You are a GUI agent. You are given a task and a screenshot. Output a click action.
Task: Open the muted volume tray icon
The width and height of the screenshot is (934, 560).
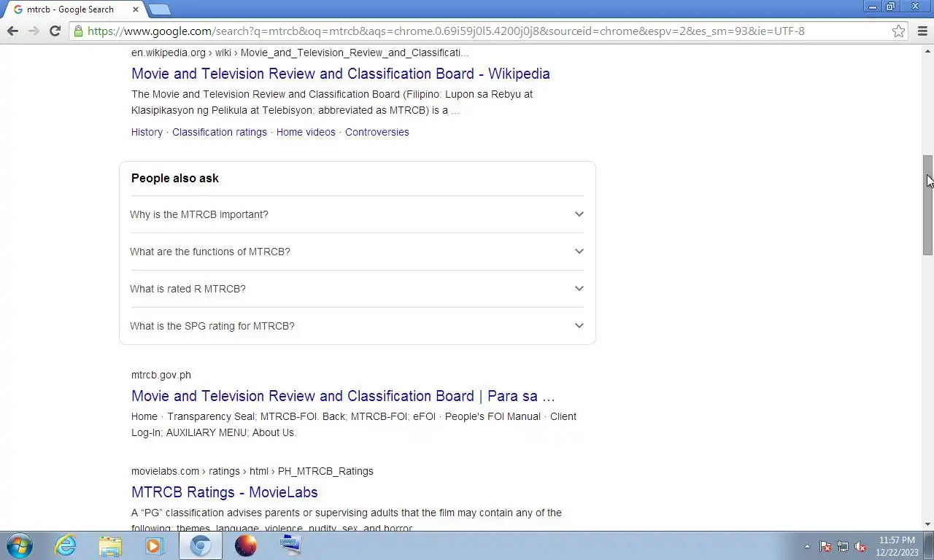[860, 546]
